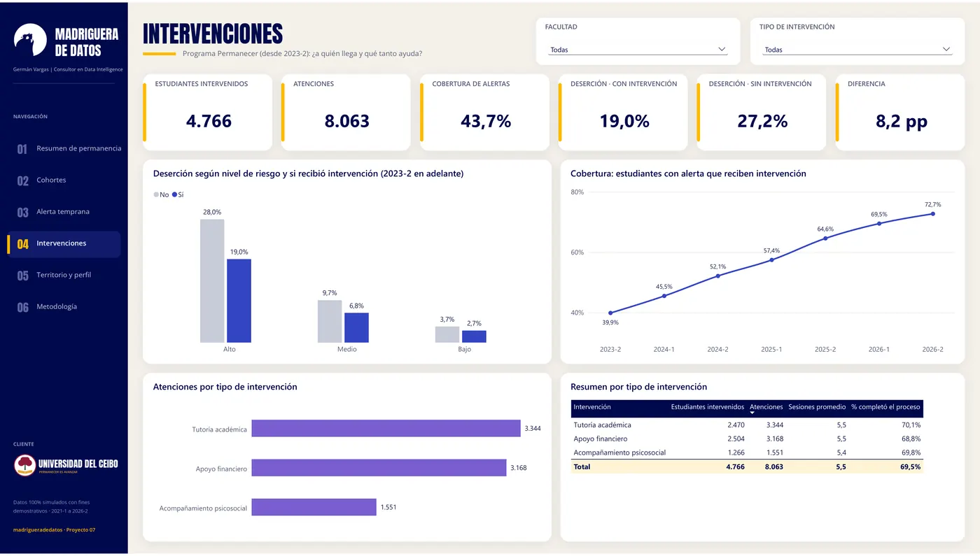Screen dimensions: 980x556
Task: Click the Universidad del Ceibo tree logo
Action: point(24,465)
